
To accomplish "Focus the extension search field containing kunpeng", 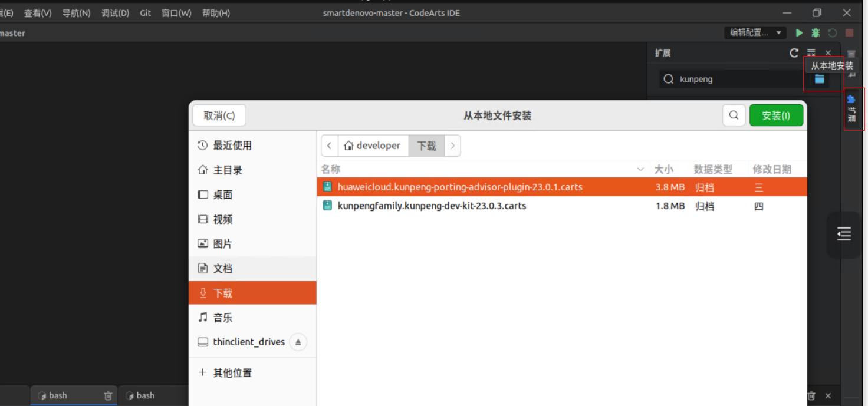I will [x=731, y=79].
